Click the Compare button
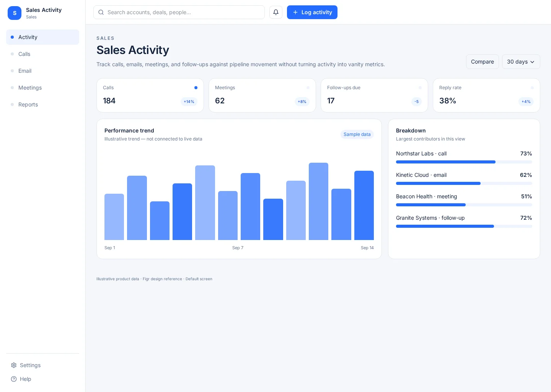 click(483, 62)
